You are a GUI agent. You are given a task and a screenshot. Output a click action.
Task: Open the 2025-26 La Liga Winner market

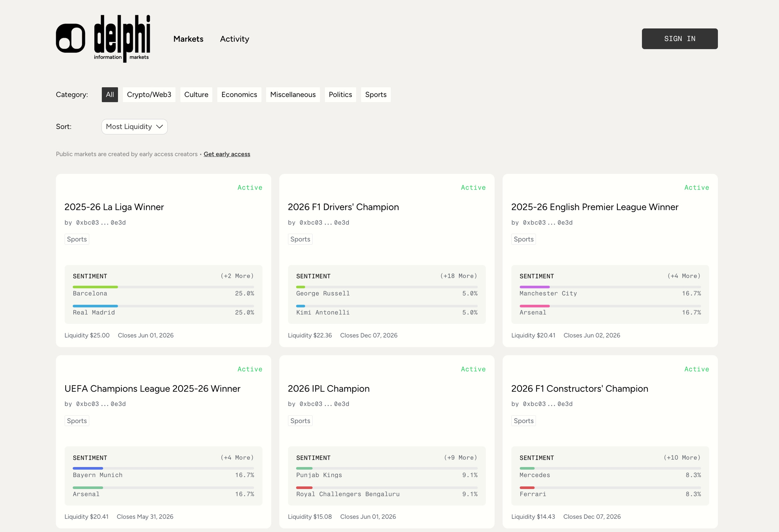[114, 207]
